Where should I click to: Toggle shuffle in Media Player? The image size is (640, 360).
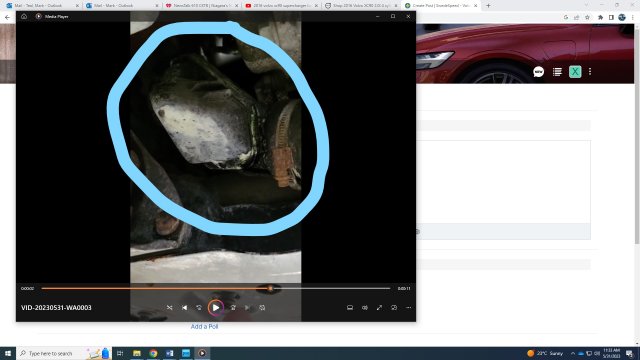tap(169, 308)
